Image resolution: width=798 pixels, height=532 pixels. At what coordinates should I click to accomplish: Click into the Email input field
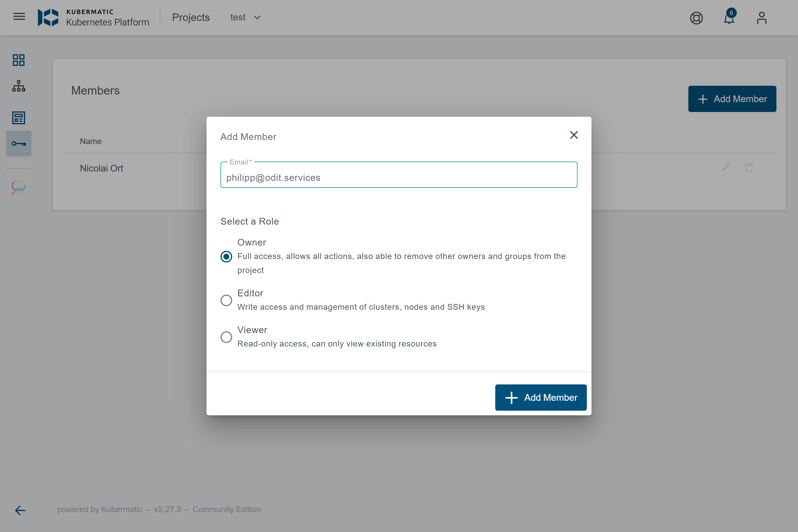399,177
